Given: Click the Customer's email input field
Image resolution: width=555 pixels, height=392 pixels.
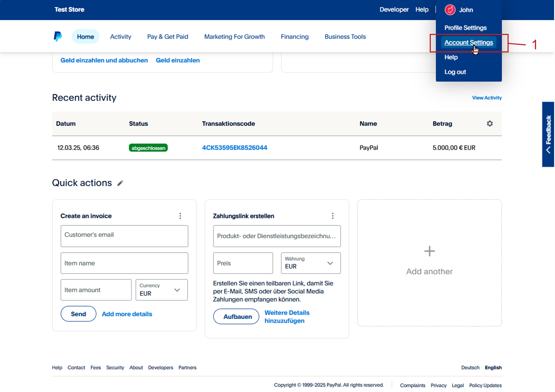Looking at the screenshot, I should coord(124,236).
